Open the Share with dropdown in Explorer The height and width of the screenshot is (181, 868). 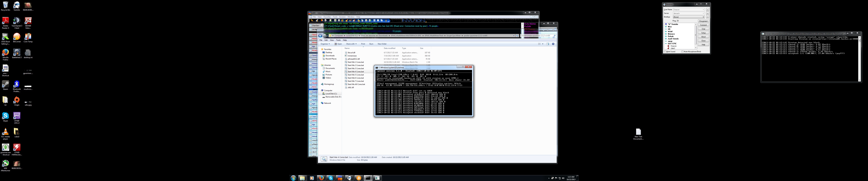[x=351, y=44]
